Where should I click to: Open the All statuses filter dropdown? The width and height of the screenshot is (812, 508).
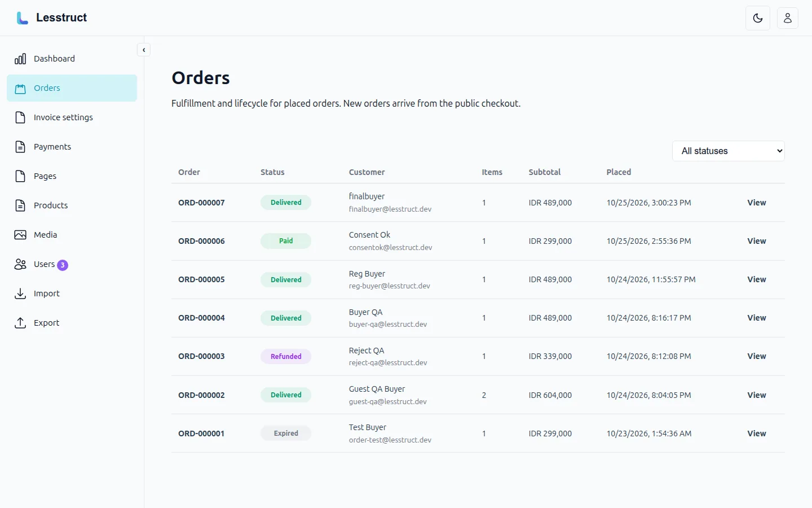tap(729, 151)
